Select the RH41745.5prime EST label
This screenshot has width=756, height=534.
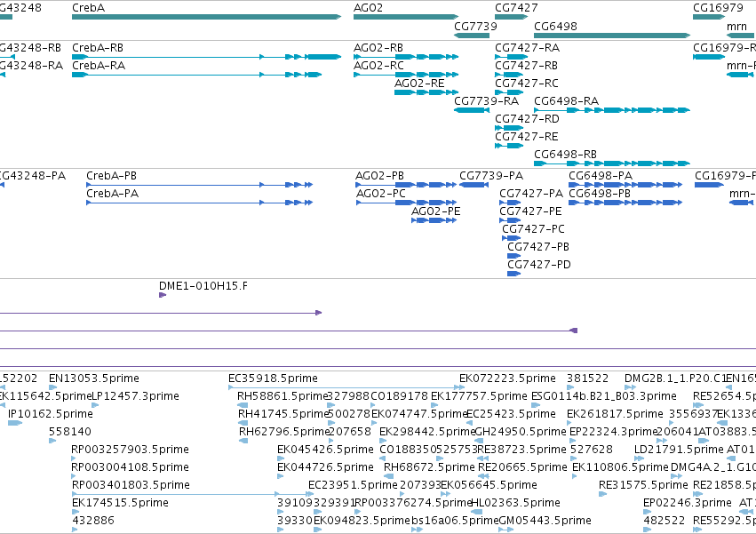coord(283,414)
